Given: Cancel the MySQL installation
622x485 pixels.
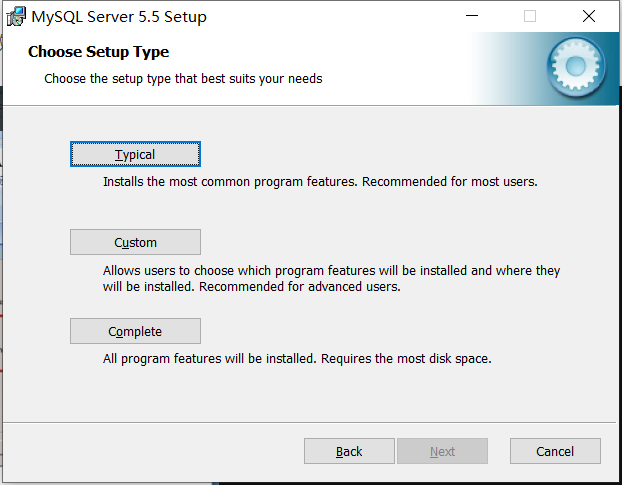Looking at the screenshot, I should [x=555, y=451].
